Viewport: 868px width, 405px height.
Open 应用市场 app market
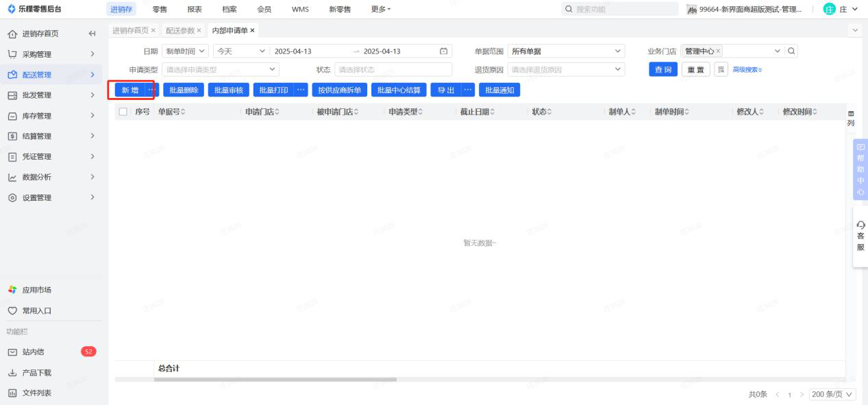pyautogui.click(x=37, y=290)
